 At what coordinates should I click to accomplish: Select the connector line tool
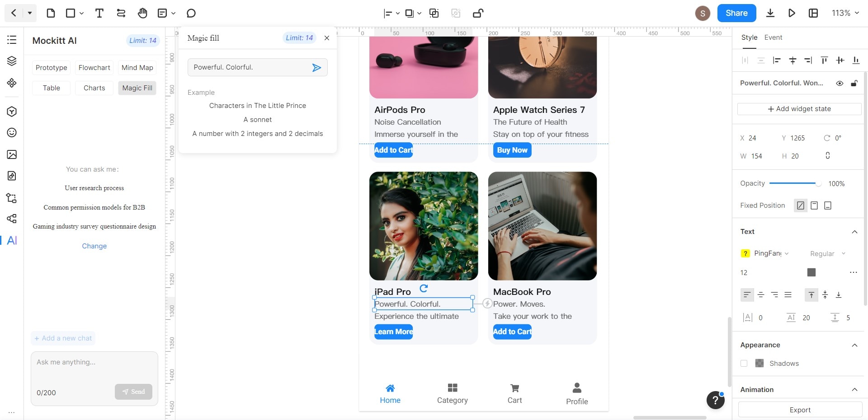coord(121,13)
